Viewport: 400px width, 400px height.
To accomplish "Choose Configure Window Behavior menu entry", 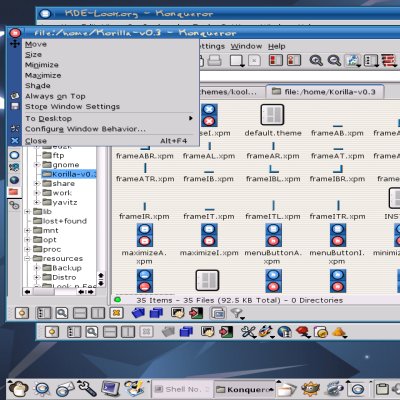I will [x=111, y=129].
